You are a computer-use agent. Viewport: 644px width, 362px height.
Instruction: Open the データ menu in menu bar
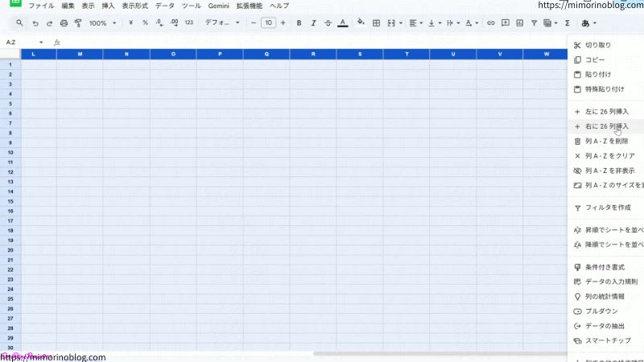click(x=164, y=6)
